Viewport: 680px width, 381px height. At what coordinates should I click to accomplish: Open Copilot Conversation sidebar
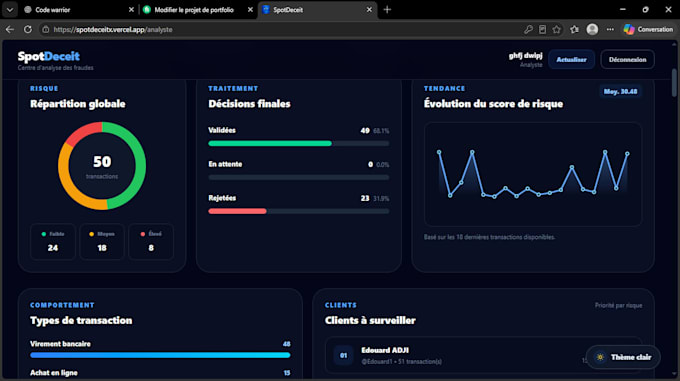pos(648,29)
